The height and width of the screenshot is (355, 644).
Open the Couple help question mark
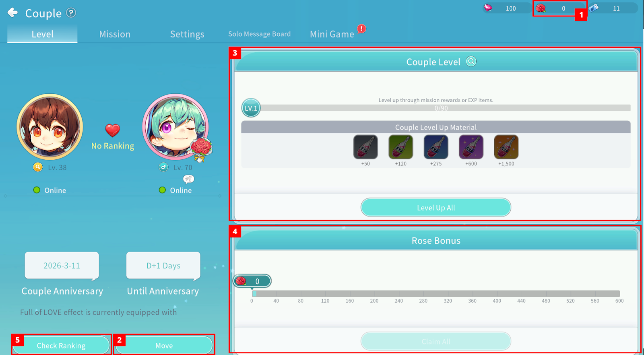[x=71, y=13]
